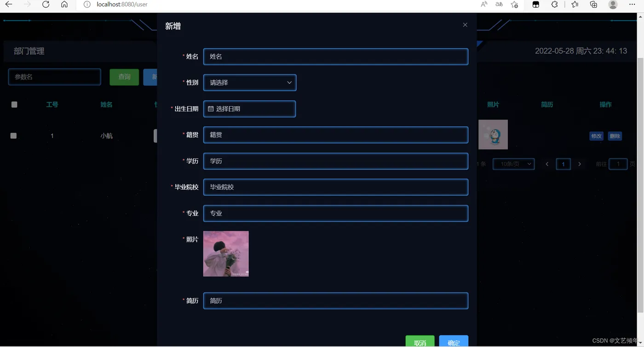
Task: Open the calendar icon in 出生日期 field
Action: (212, 109)
